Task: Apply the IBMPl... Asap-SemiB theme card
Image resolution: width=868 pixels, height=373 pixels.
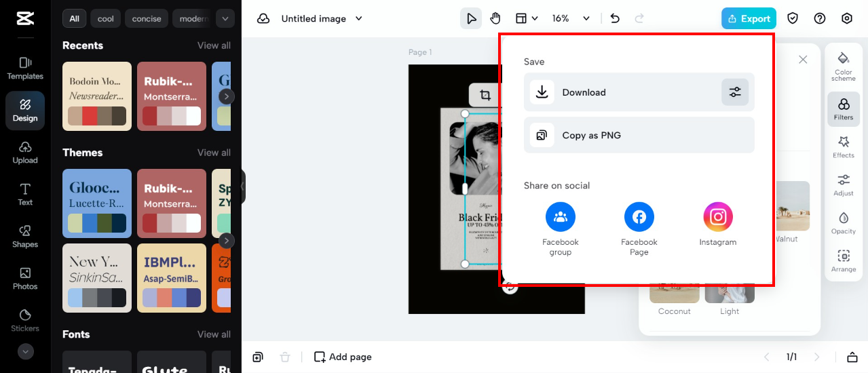Action: point(172,278)
